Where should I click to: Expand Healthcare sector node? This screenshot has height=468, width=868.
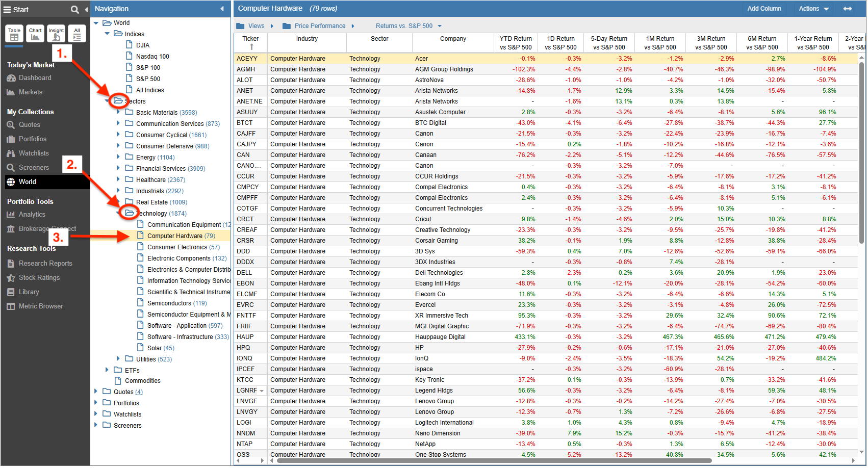click(118, 179)
